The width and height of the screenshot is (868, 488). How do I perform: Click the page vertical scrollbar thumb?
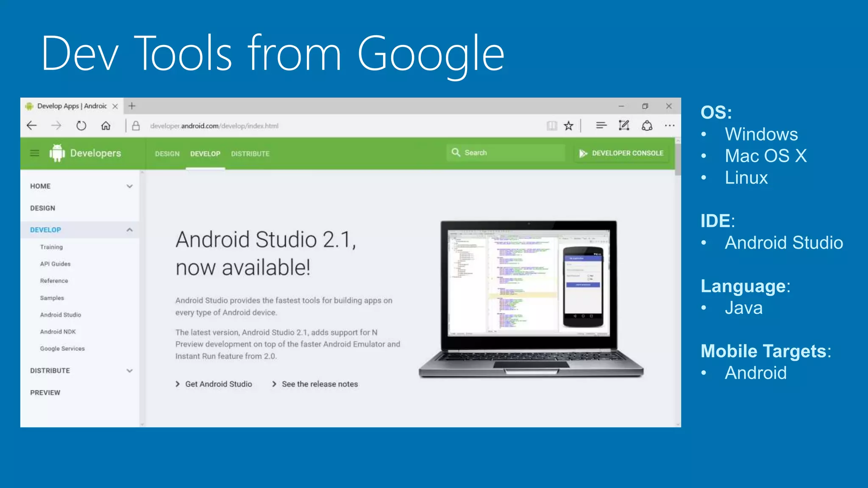tap(678, 159)
